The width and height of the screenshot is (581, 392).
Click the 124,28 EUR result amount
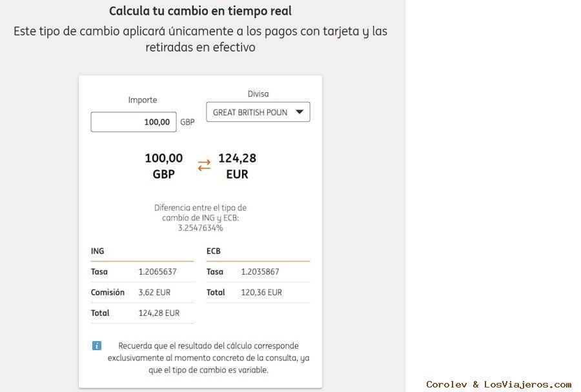coord(237,166)
